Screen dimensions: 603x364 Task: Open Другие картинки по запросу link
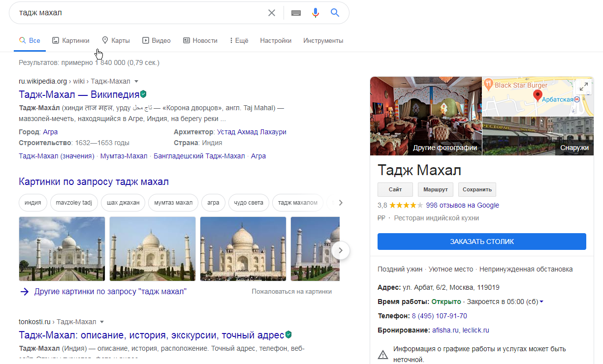110,292
